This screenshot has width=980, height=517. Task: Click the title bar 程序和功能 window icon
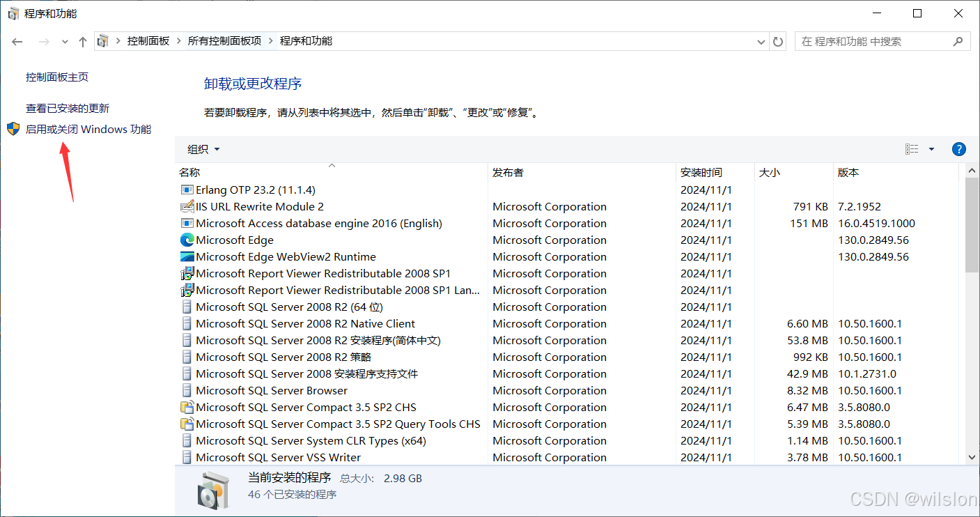13,13
